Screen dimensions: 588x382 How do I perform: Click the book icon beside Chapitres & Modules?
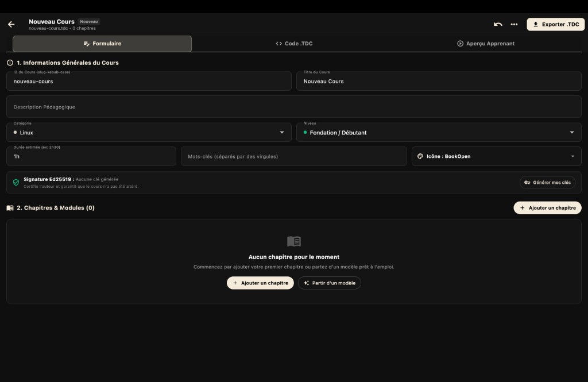click(x=10, y=208)
